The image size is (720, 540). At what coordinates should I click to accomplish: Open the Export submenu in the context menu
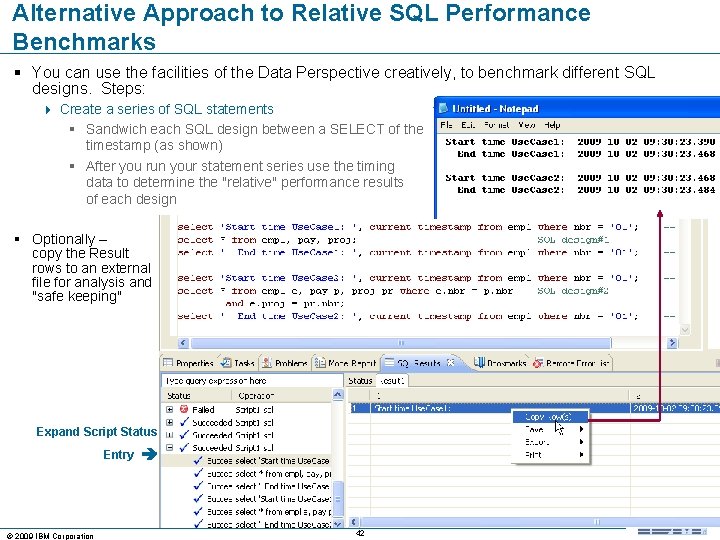coord(550,442)
